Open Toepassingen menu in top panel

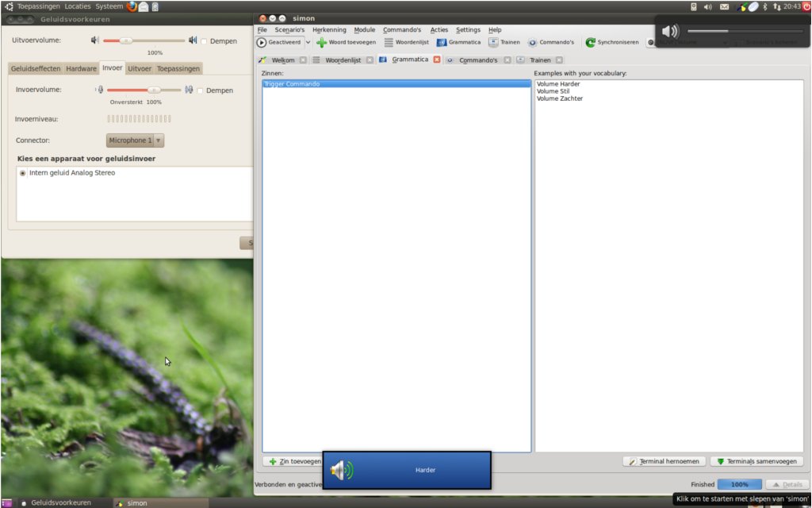[39, 6]
